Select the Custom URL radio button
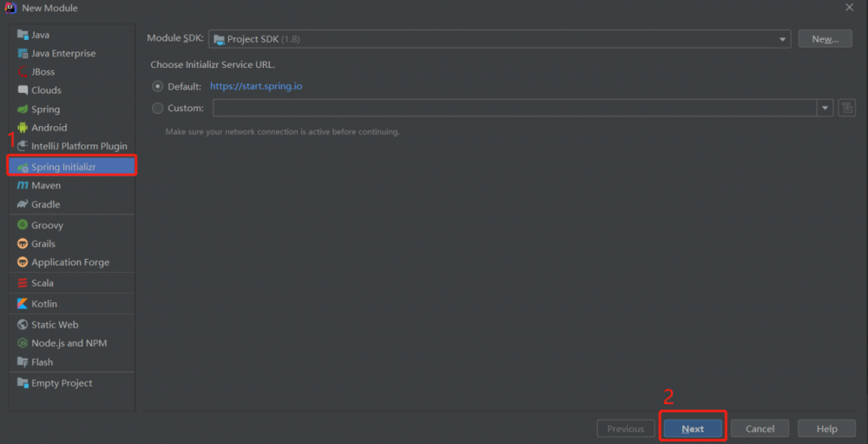 click(157, 109)
